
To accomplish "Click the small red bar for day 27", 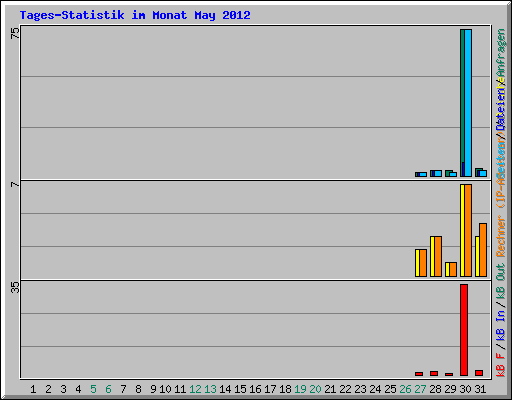I will point(419,374).
